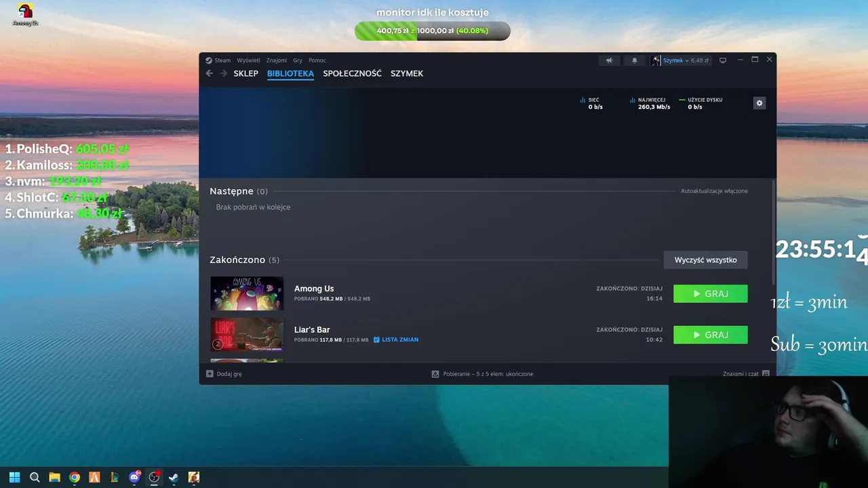
Task: Open the SZYMEK profile tab
Action: [x=407, y=73]
